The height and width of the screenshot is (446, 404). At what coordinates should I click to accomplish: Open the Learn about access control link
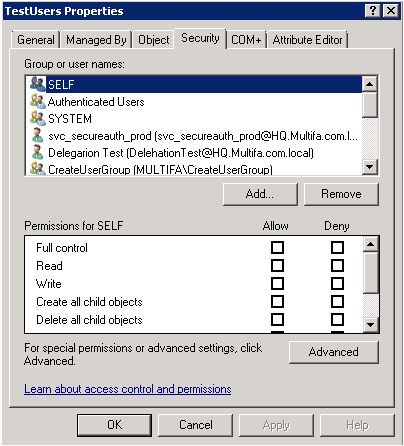pos(128,389)
